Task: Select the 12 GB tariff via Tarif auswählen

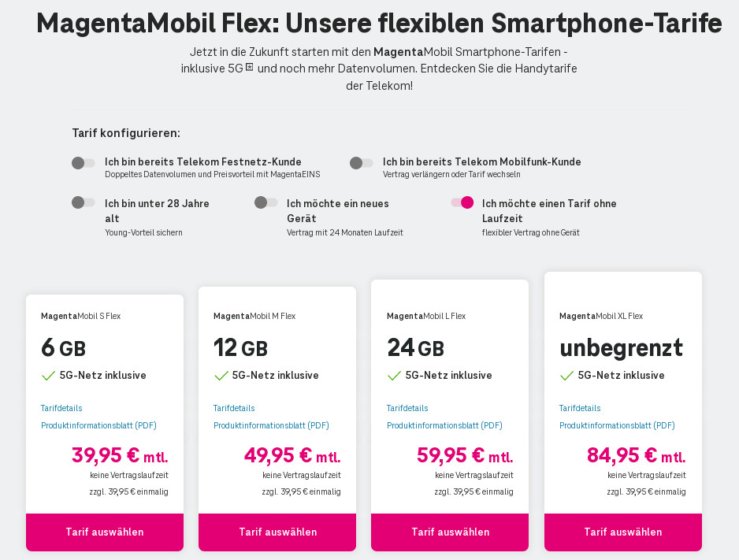Action: tap(277, 532)
